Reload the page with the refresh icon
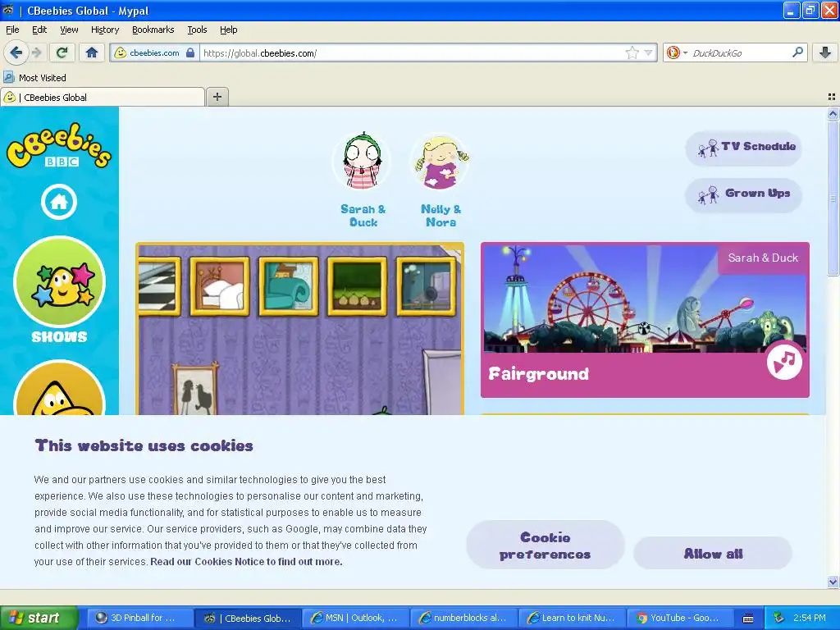 [62, 52]
